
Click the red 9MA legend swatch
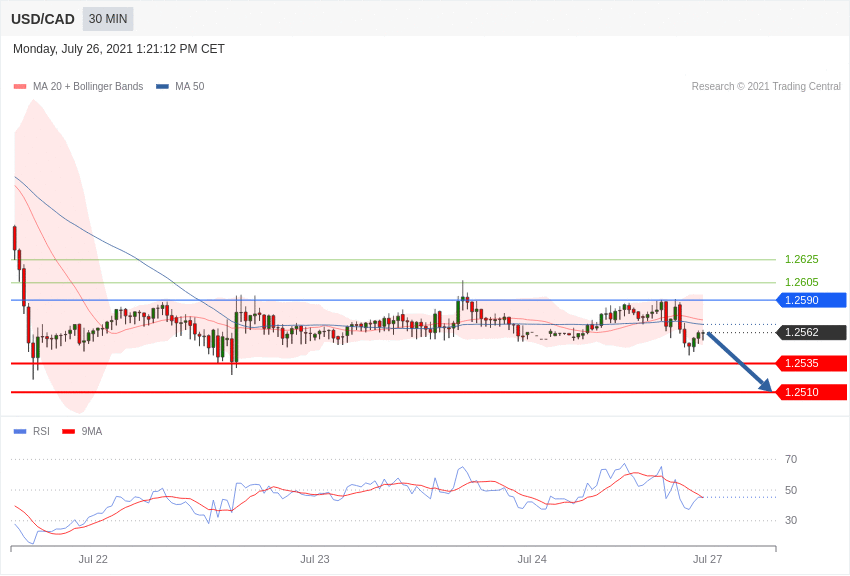tap(69, 431)
